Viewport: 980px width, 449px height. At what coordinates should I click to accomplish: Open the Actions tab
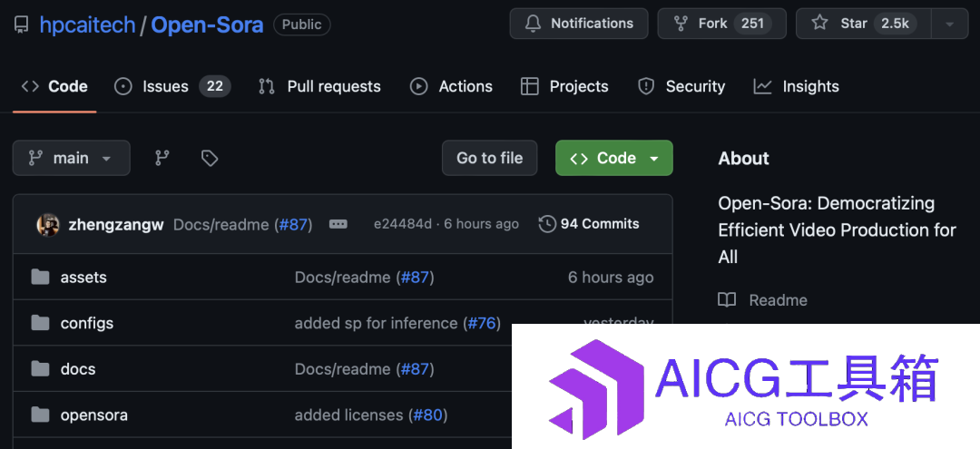click(x=451, y=86)
